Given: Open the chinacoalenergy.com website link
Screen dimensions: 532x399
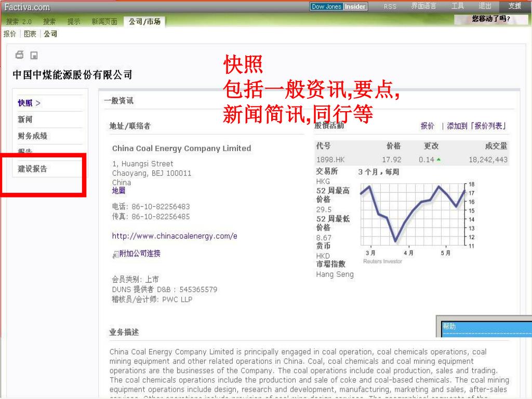Looking at the screenshot, I should [175, 236].
